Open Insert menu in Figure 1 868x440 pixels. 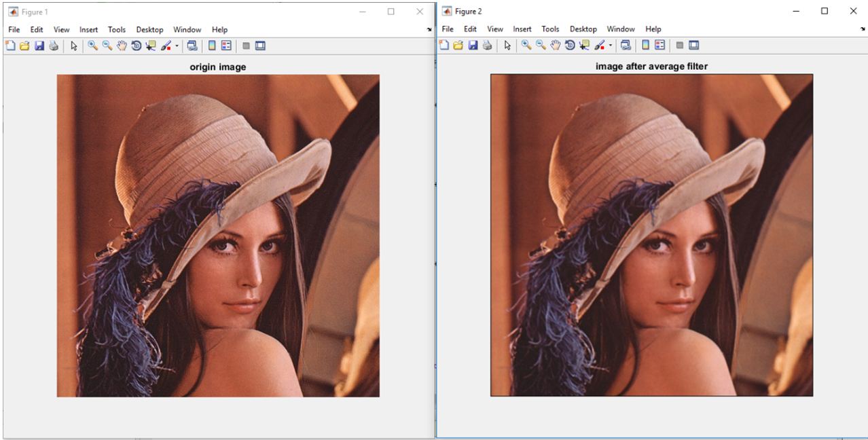(x=89, y=30)
